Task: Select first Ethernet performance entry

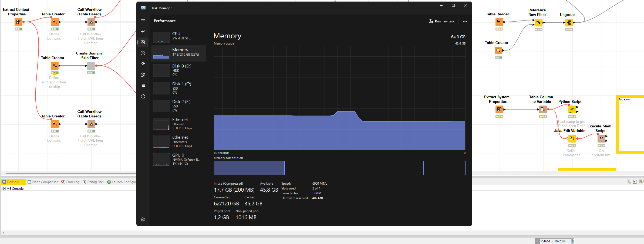Action: coord(178,124)
